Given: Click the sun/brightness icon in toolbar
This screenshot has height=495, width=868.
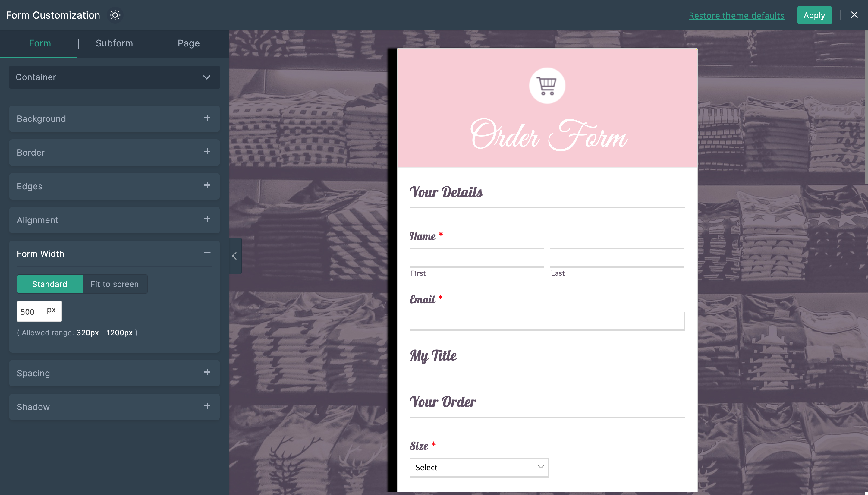Looking at the screenshot, I should pos(115,15).
